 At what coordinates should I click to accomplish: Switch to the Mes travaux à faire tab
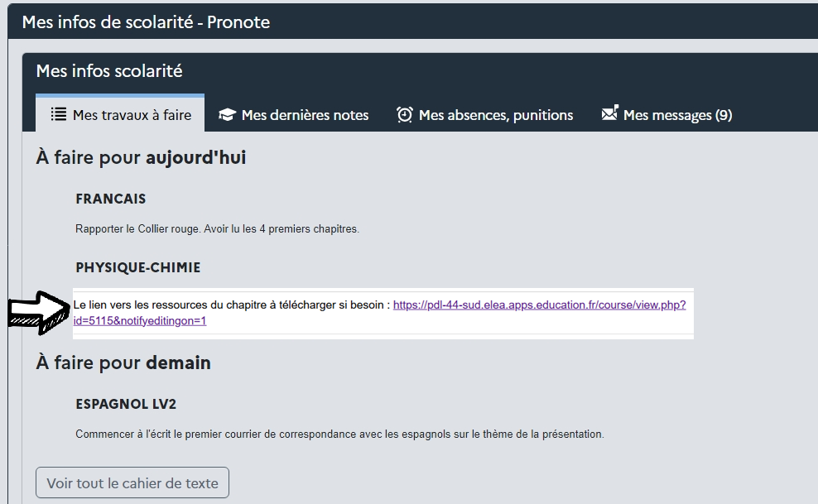point(131,115)
